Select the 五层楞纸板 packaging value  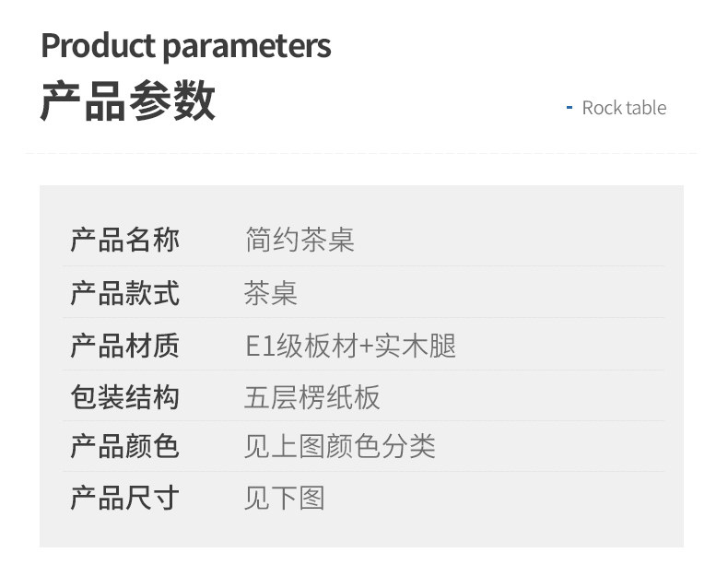[x=312, y=397]
